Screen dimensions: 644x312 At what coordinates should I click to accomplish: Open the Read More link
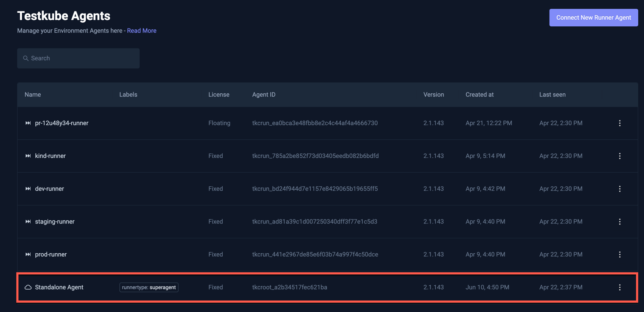click(141, 31)
